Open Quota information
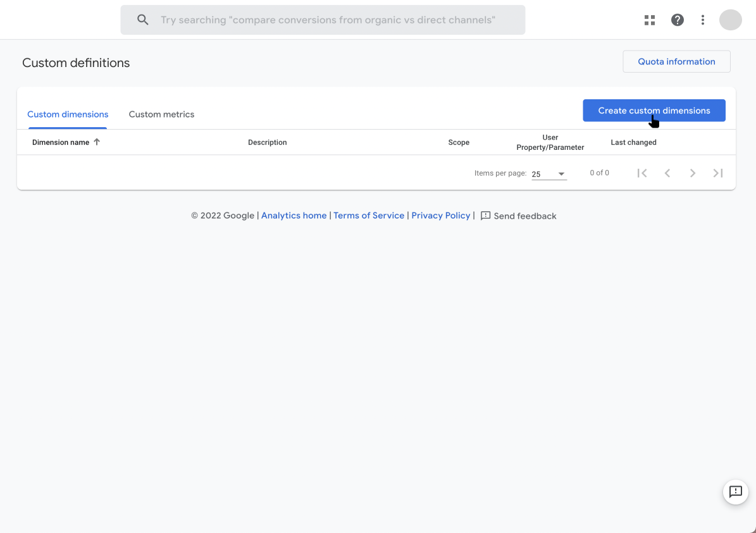This screenshot has width=756, height=533. click(x=676, y=61)
